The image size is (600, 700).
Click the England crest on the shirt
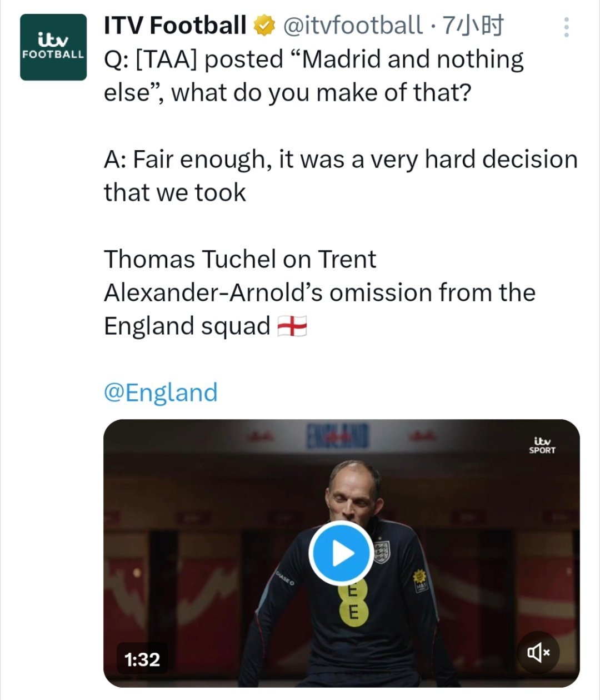tap(382, 552)
